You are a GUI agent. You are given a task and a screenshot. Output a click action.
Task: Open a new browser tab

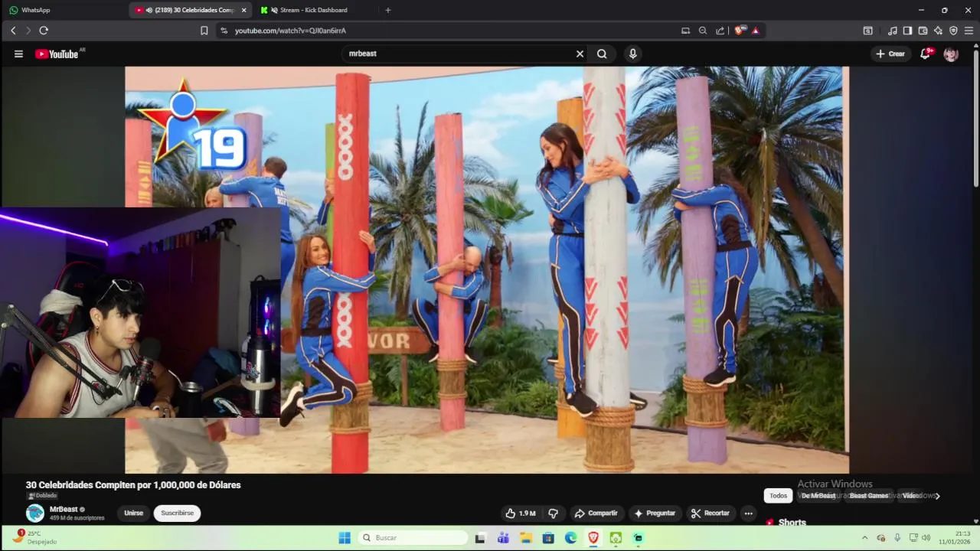click(x=387, y=10)
